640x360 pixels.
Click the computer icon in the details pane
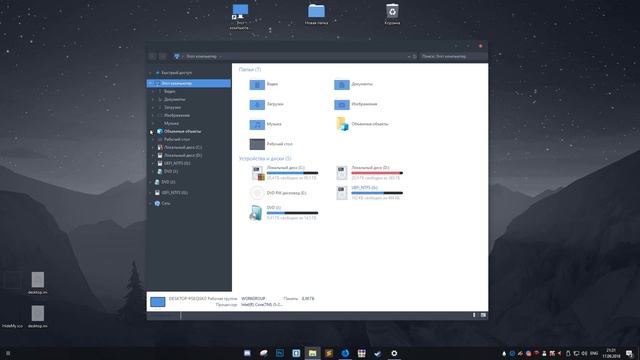tap(158, 302)
